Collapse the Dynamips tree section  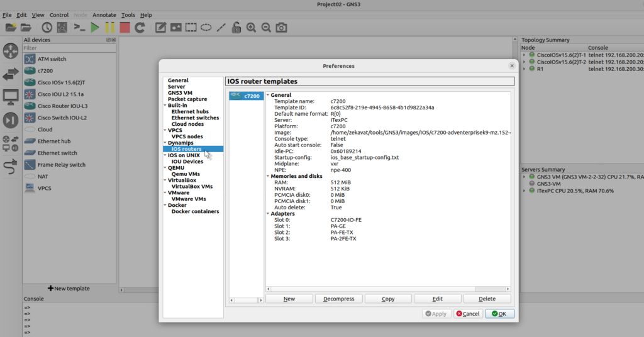tap(165, 143)
